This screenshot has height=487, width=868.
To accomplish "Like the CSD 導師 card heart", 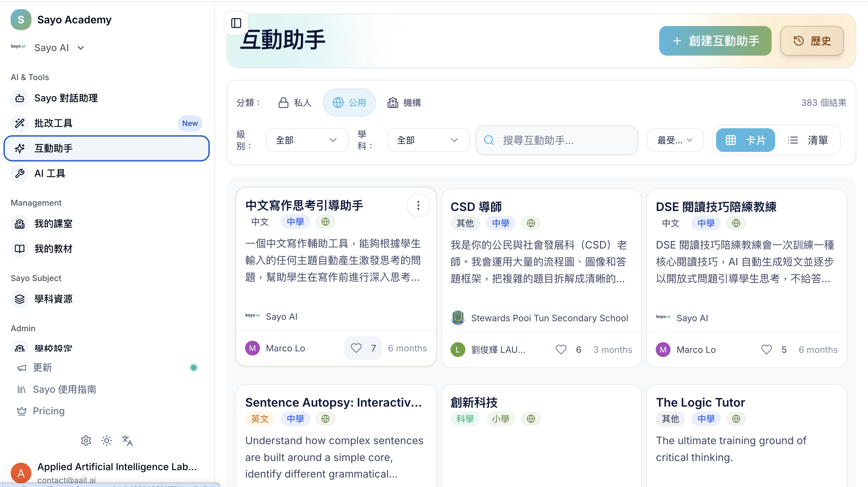I will [x=561, y=350].
